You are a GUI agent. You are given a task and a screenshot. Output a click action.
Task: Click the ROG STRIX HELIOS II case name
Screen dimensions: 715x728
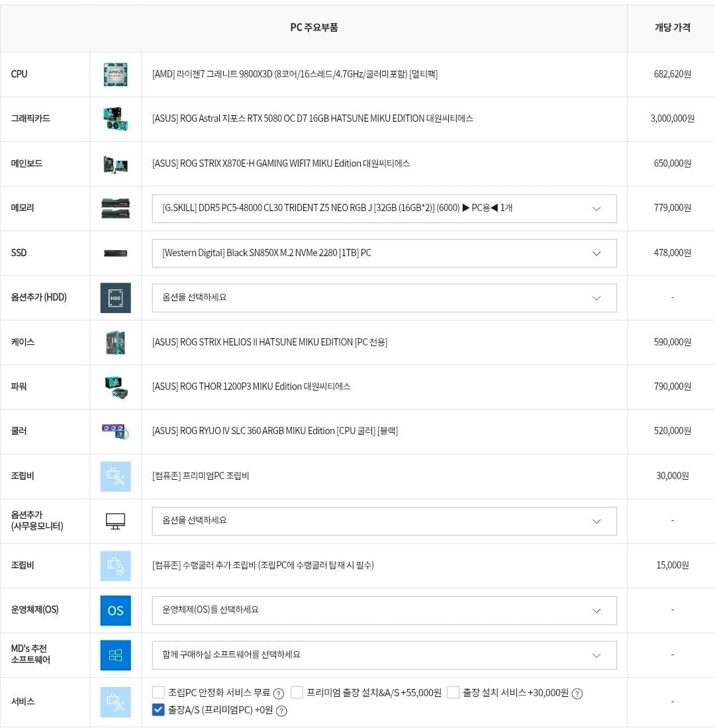269,342
